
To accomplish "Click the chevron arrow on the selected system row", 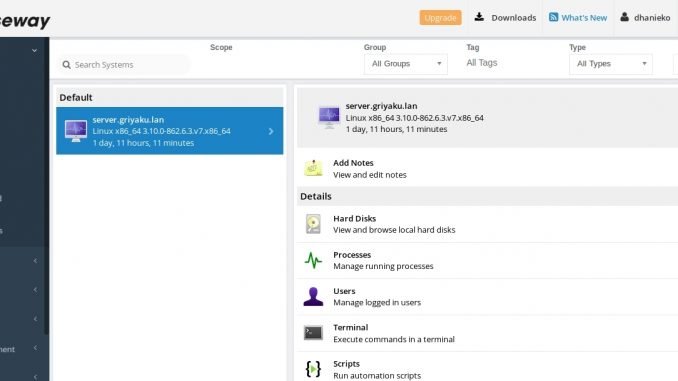I will pos(271,131).
